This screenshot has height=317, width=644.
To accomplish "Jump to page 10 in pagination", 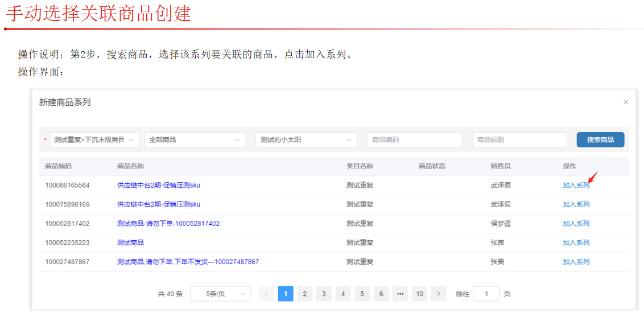I will click(419, 294).
